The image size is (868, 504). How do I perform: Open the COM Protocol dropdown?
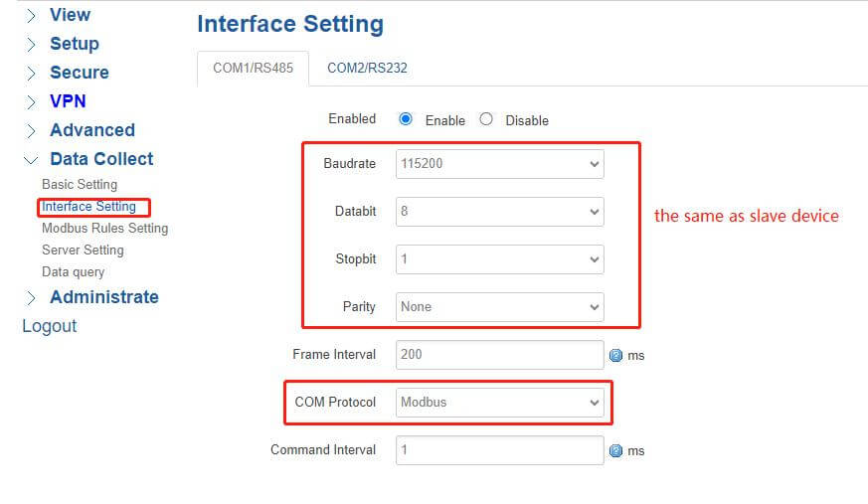point(499,403)
